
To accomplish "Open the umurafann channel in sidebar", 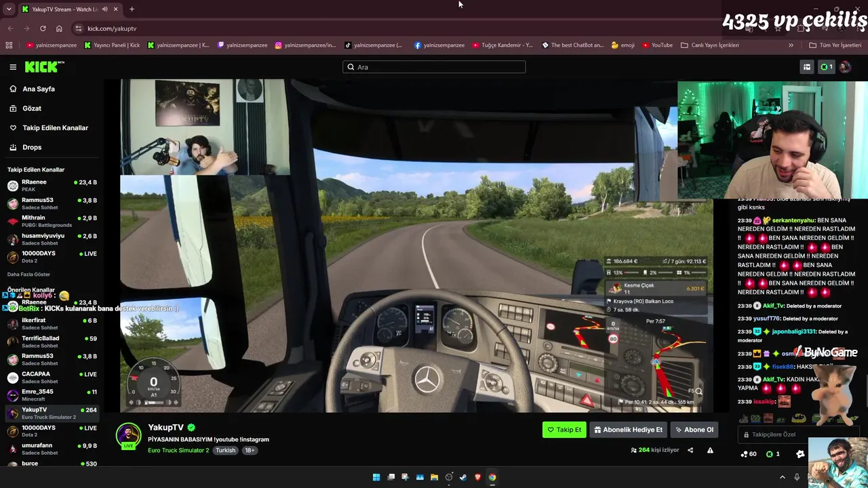I will (52, 448).
